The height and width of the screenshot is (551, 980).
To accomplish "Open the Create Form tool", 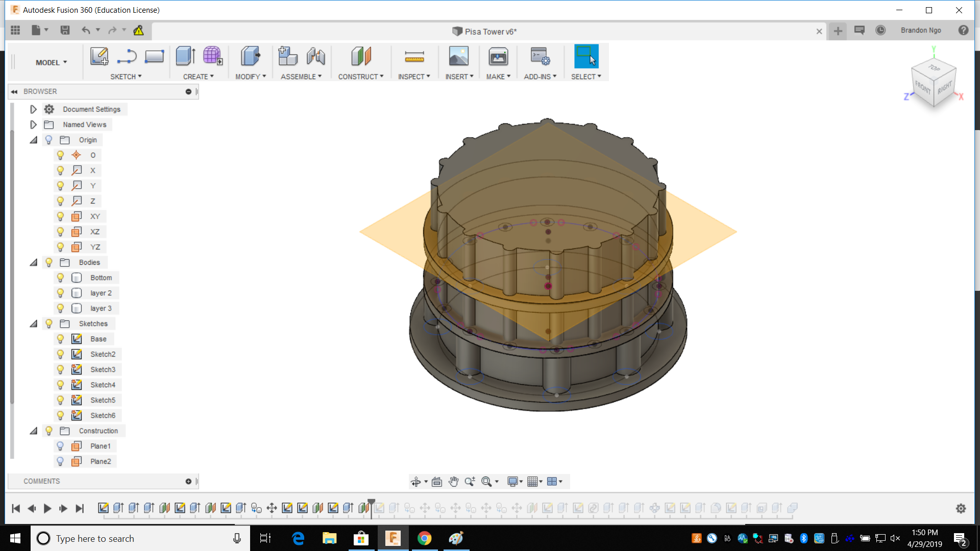I will point(213,56).
